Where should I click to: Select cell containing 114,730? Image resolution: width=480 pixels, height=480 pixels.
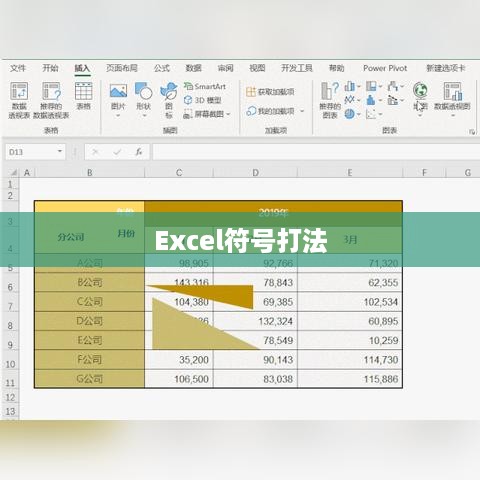click(350, 360)
